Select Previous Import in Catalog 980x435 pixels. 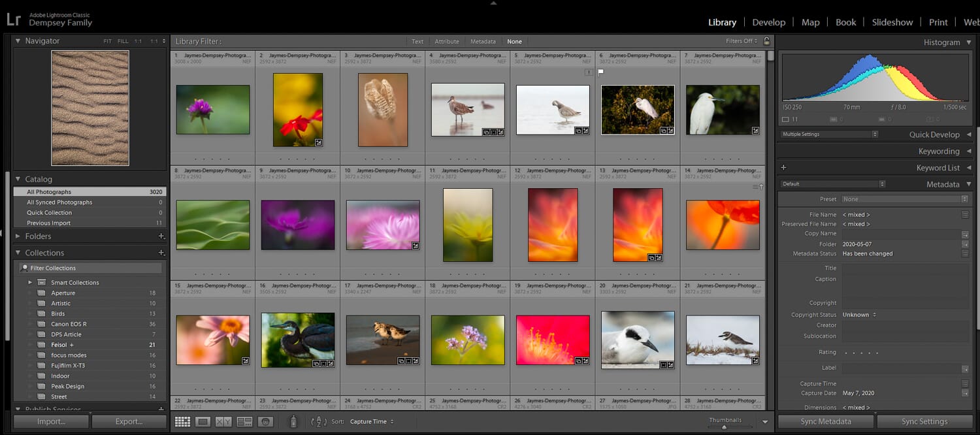90,223
